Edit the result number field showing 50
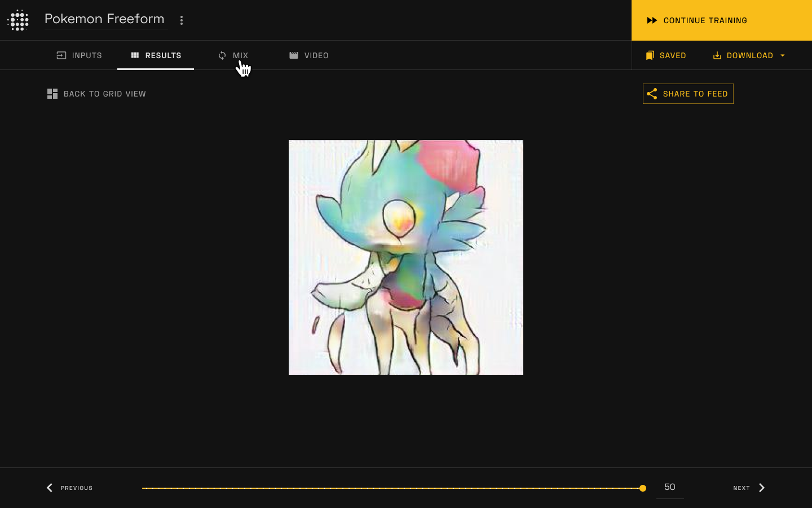Image resolution: width=812 pixels, height=508 pixels. click(670, 487)
